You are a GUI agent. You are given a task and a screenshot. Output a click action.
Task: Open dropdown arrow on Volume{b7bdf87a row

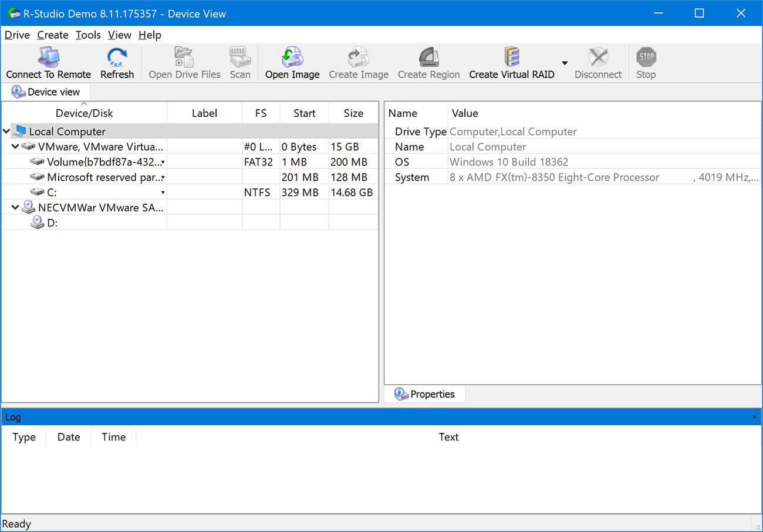click(163, 162)
